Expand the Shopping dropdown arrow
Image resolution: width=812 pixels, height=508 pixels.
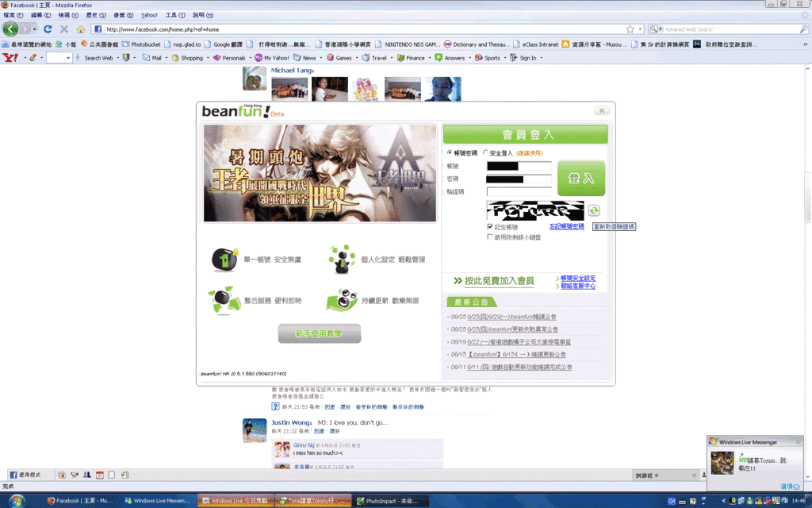(x=209, y=58)
